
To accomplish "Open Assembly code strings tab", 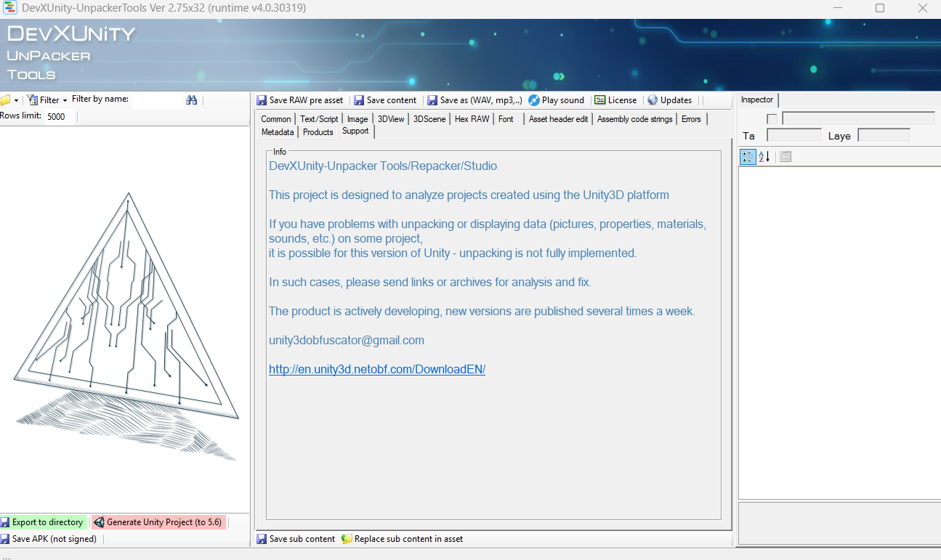I will [x=635, y=119].
